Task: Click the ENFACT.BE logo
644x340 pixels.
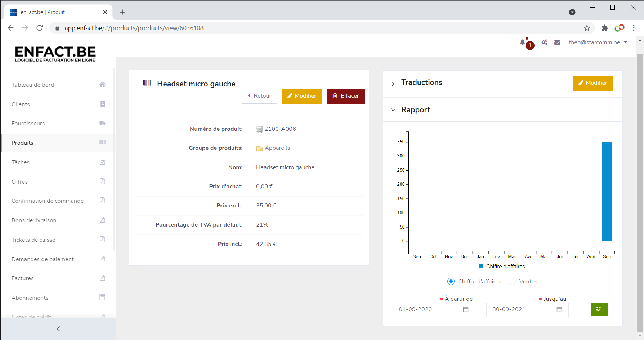Action: click(55, 54)
